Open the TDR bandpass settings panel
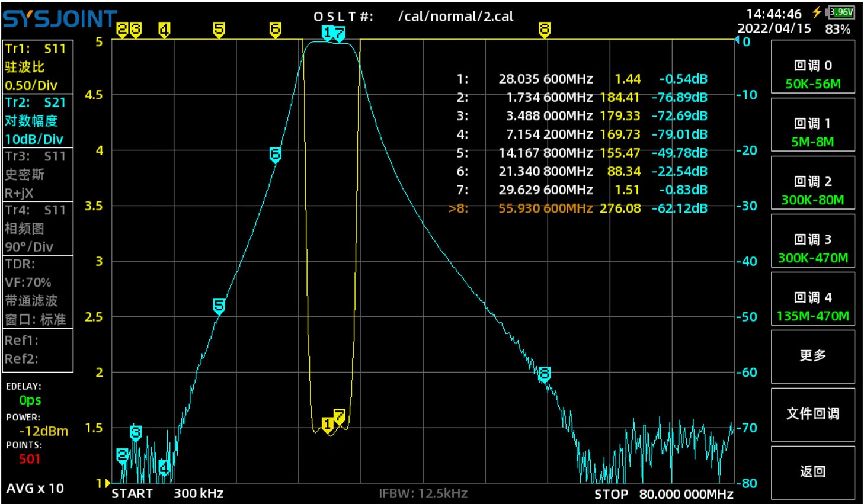 (x=38, y=291)
